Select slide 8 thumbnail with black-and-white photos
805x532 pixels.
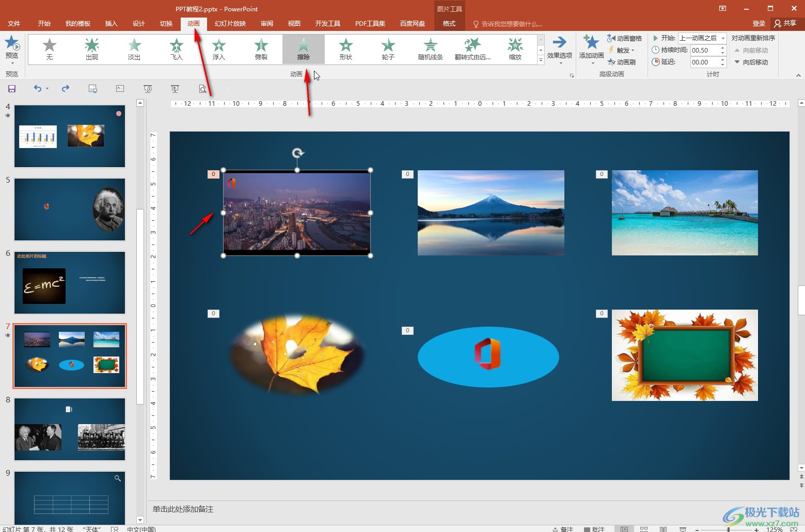[70, 429]
